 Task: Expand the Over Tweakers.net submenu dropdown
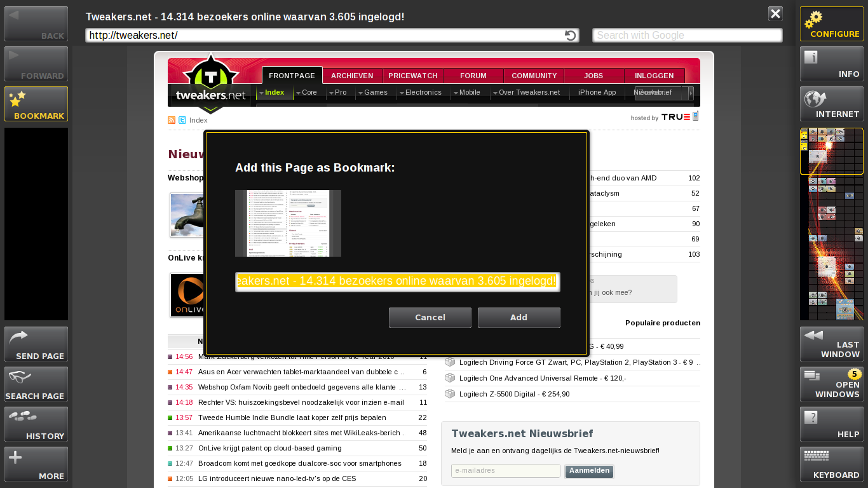click(495, 93)
